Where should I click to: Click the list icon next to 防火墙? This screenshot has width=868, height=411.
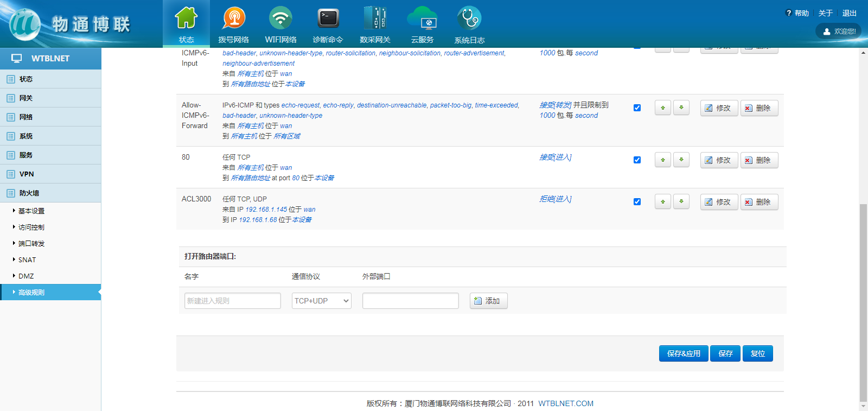(11, 193)
